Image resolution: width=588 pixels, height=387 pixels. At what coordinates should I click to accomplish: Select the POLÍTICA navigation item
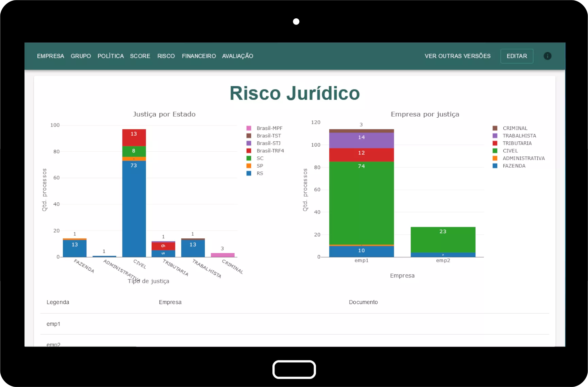[111, 56]
